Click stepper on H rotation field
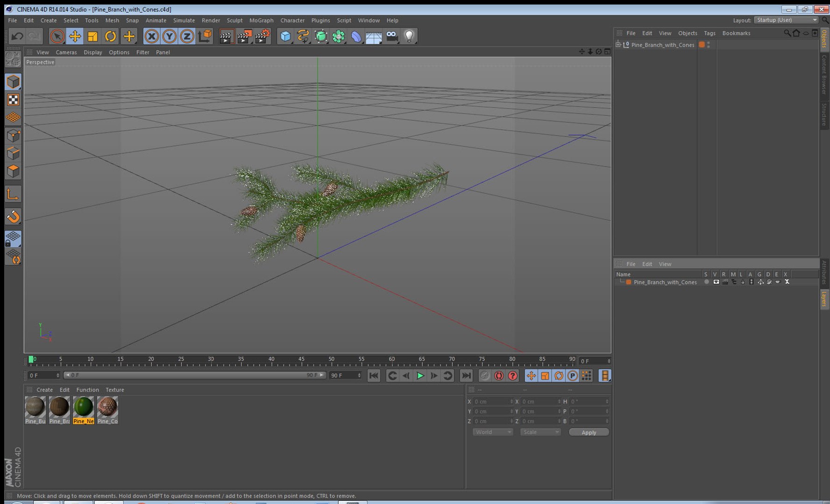830x504 pixels. click(607, 401)
